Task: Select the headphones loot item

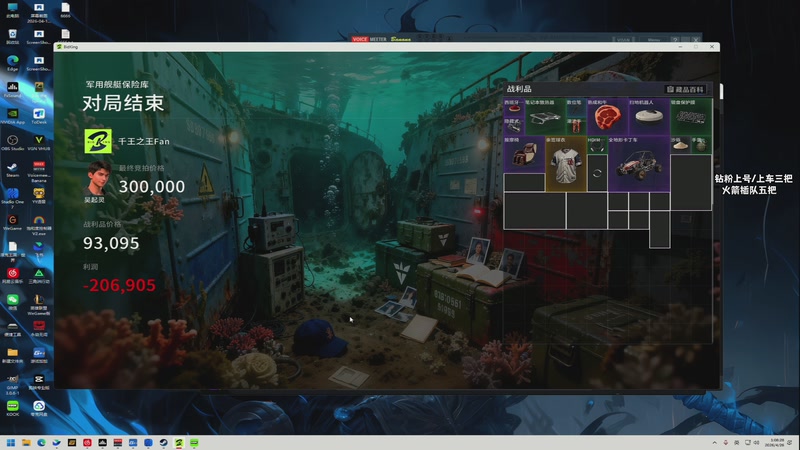Action: (x=597, y=145)
